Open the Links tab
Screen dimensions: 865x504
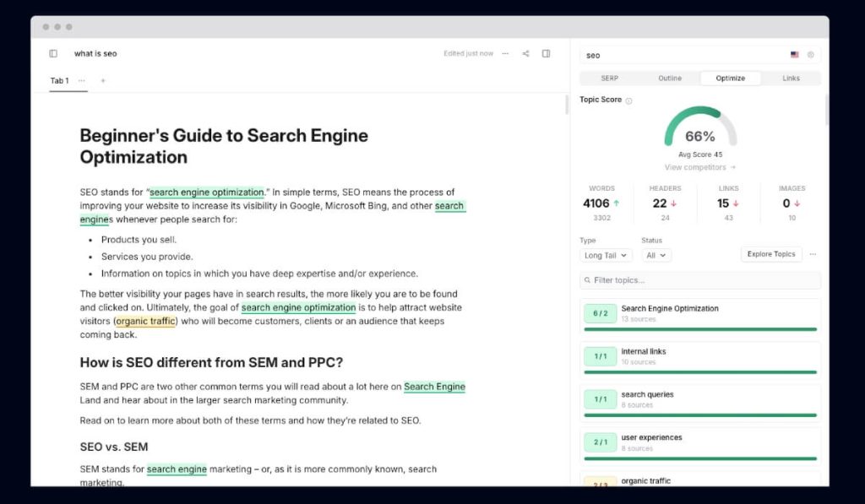point(791,79)
